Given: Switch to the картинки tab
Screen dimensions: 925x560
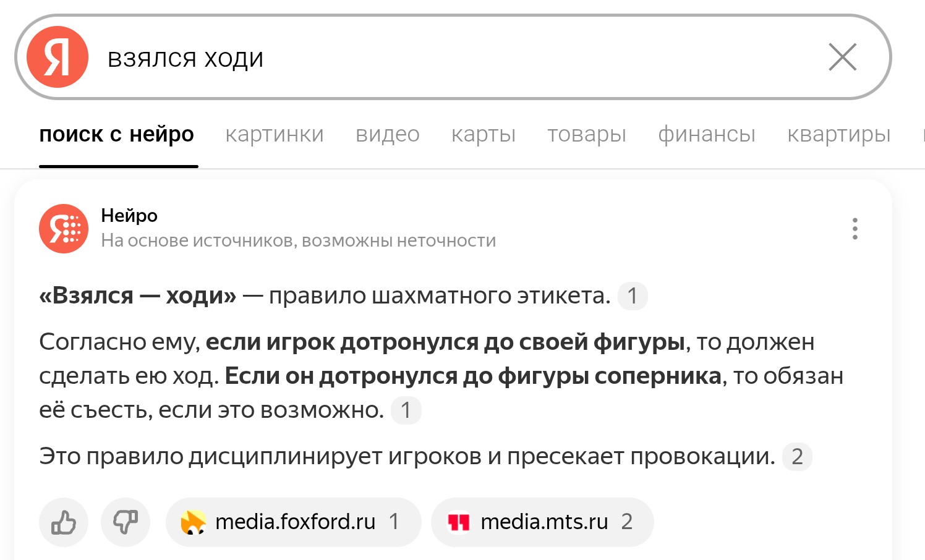Looking at the screenshot, I should (275, 134).
